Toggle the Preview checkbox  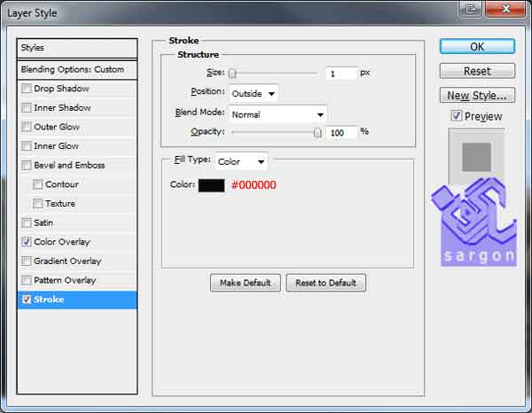[456, 116]
